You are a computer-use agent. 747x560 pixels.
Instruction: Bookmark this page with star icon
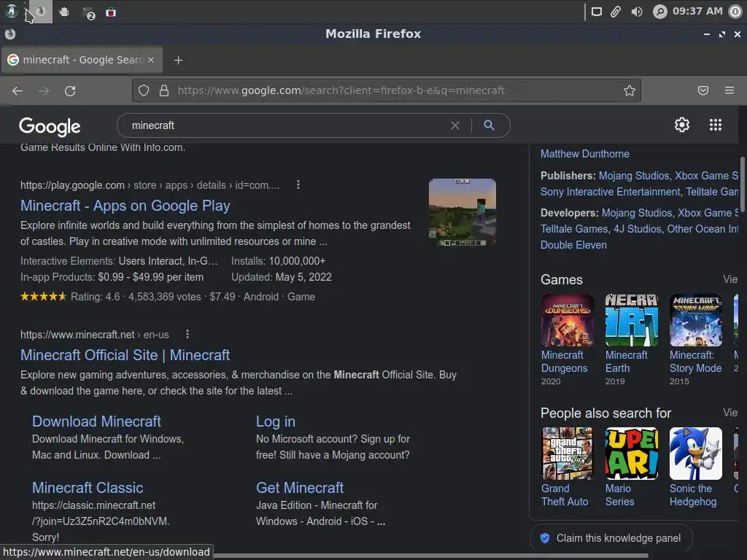click(x=630, y=90)
